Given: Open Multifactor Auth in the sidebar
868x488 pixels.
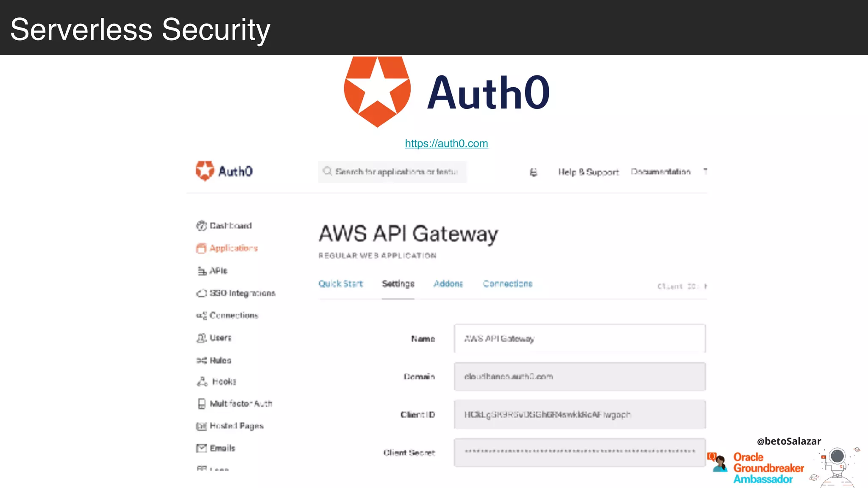Looking at the screenshot, I should pyautogui.click(x=241, y=404).
